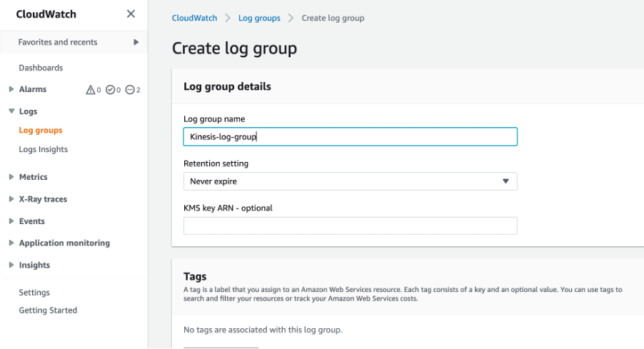644x349 pixels.
Task: Open Logs Insights page
Action: [x=43, y=149]
